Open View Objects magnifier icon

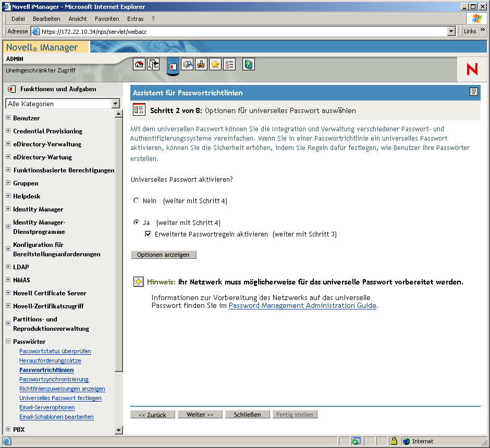(x=187, y=64)
